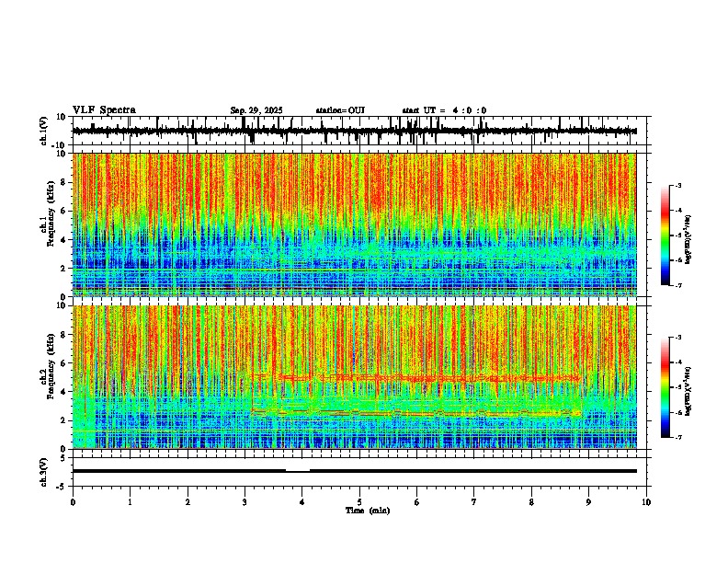Click time axis tick label "9"
Image resolution: width=728 pixels, height=563 pixels.
pyautogui.click(x=588, y=502)
